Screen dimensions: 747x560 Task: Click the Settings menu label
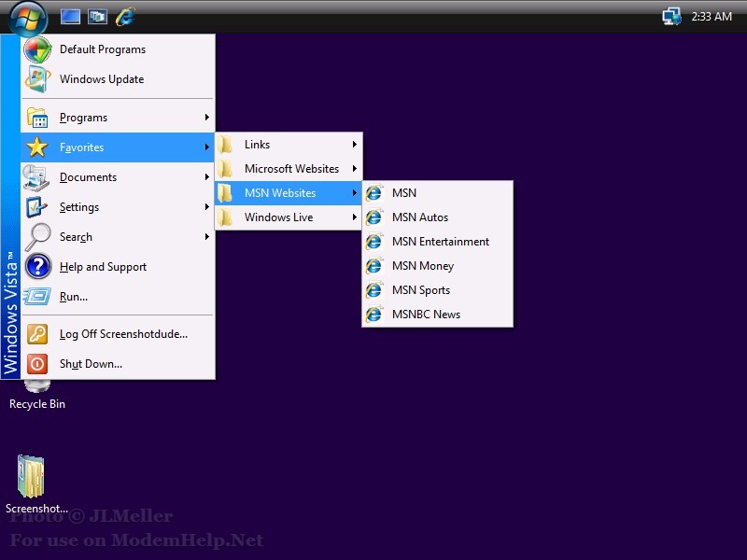[x=79, y=207]
